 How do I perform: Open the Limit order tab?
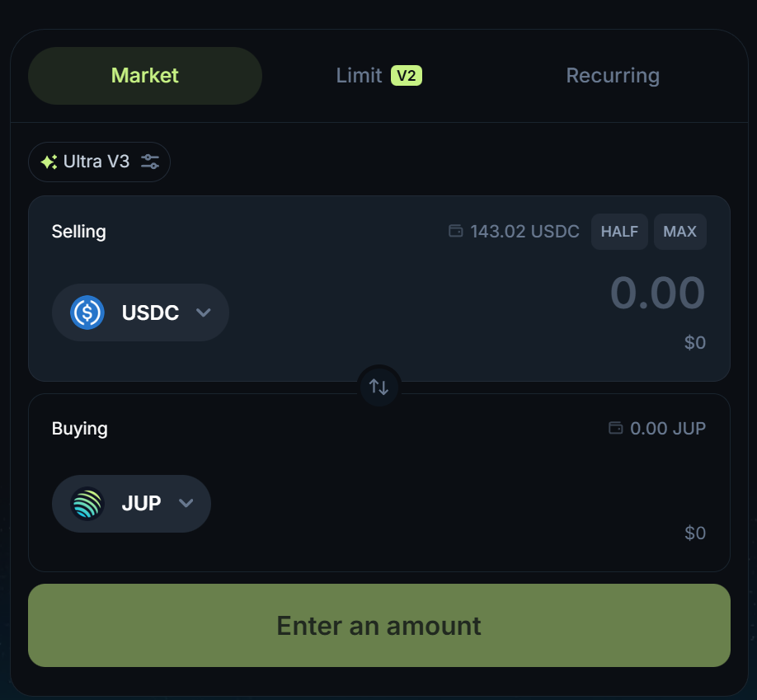click(x=359, y=76)
